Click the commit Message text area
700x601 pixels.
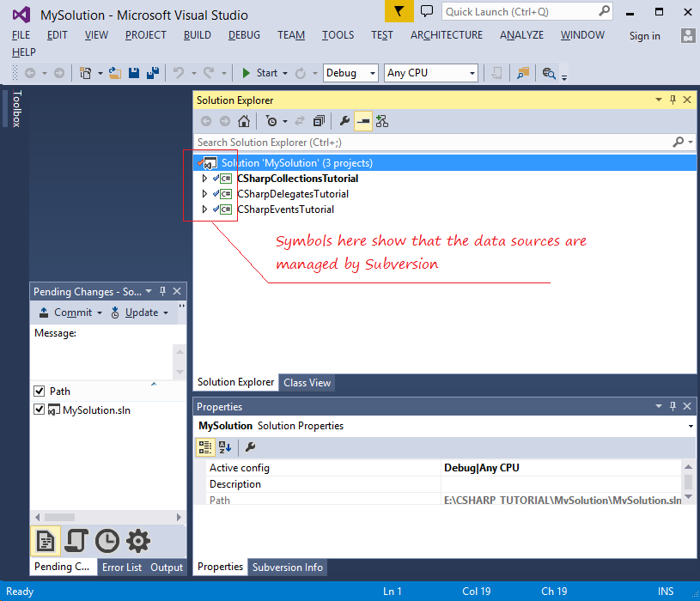(x=103, y=360)
